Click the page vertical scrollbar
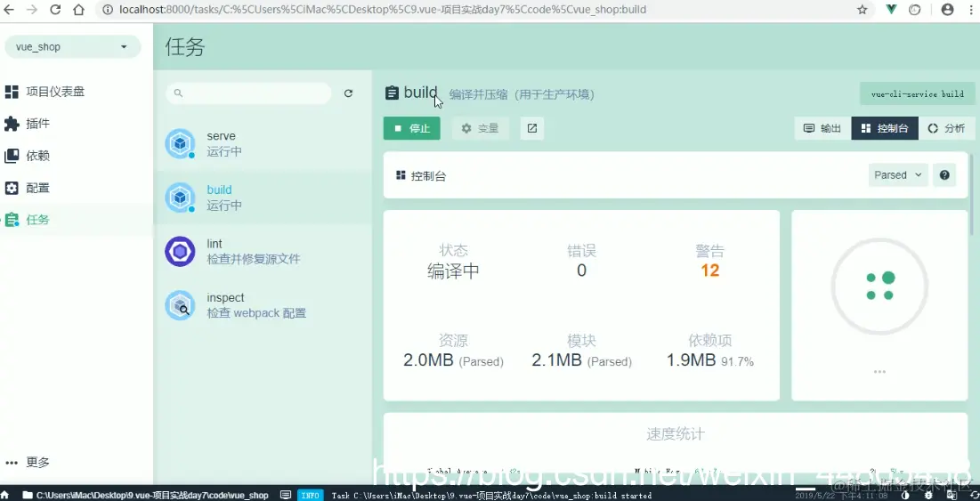The width and height of the screenshot is (980, 501). [x=971, y=194]
